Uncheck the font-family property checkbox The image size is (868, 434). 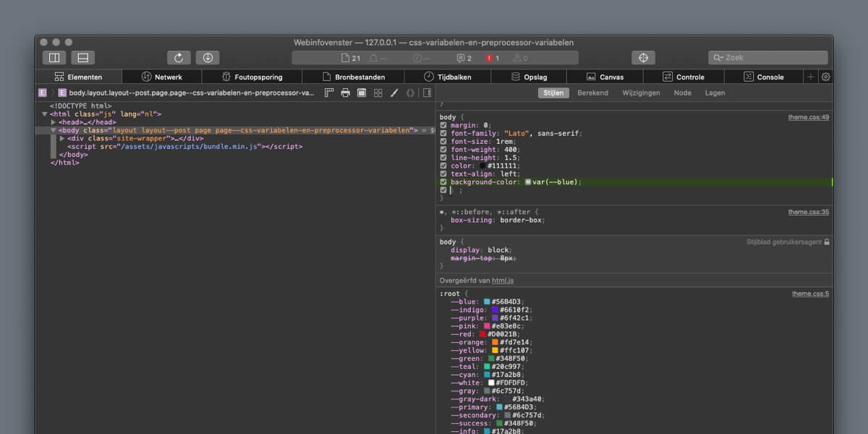coord(443,133)
